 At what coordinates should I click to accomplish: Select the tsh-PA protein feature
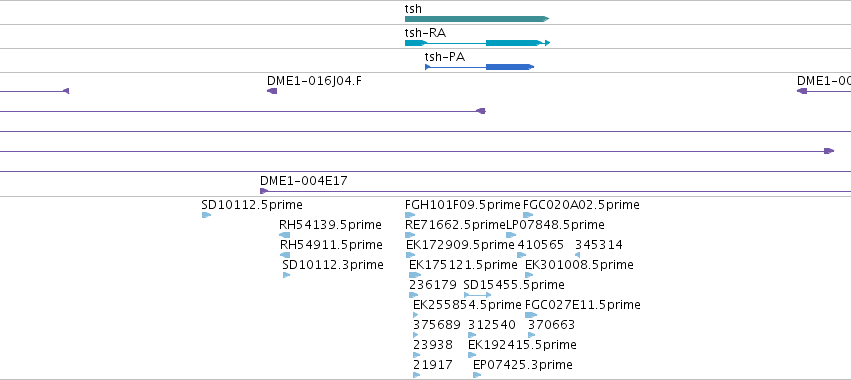[x=479, y=67]
